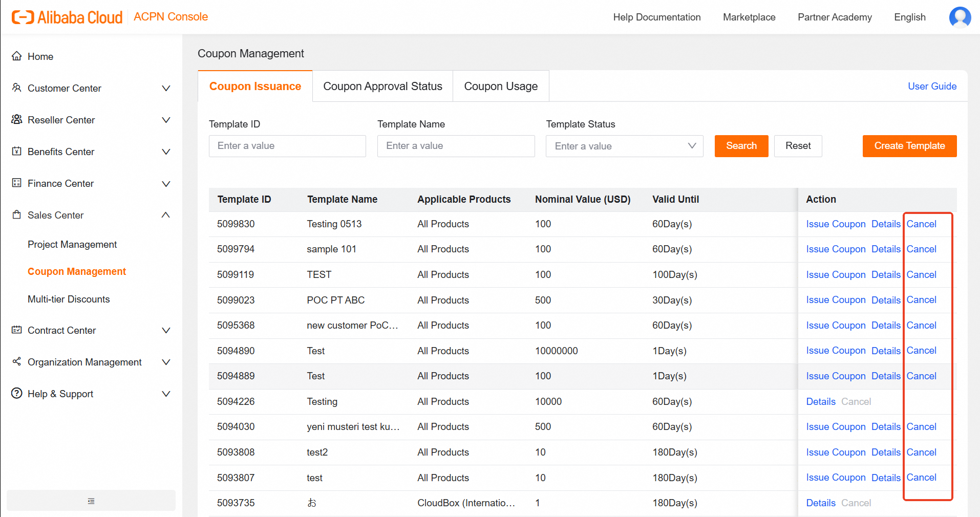The image size is (980, 517).
Task: View Details for template 5094226
Action: pyautogui.click(x=821, y=401)
